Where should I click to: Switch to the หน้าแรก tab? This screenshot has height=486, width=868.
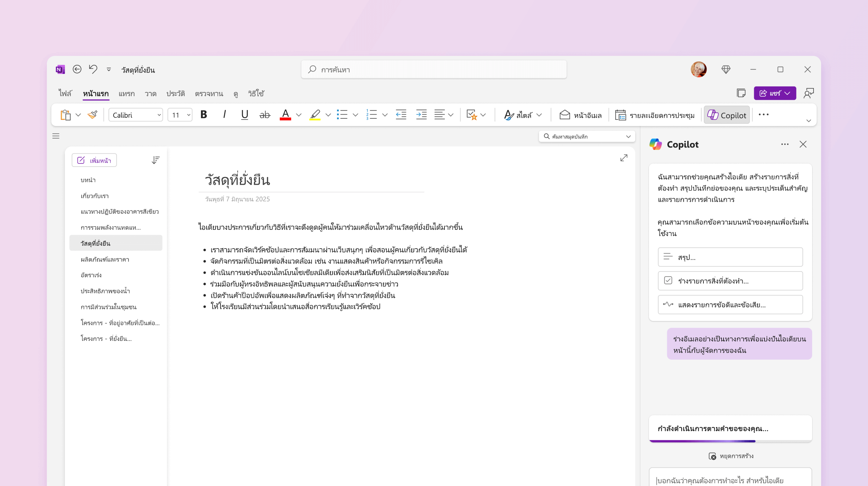(96, 93)
